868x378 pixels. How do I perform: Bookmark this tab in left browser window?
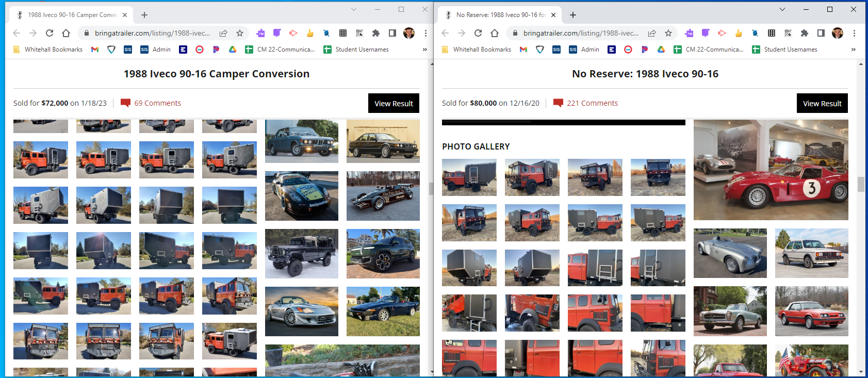tap(240, 33)
